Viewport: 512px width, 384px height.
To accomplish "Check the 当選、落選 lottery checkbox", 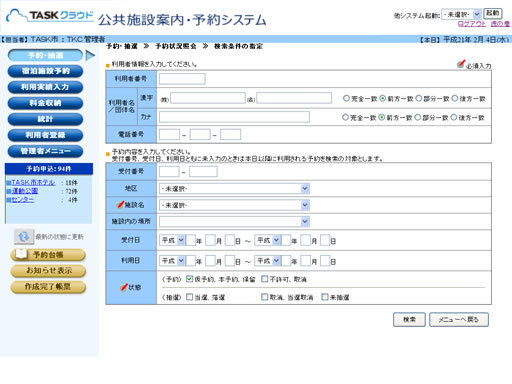I will coord(189,297).
